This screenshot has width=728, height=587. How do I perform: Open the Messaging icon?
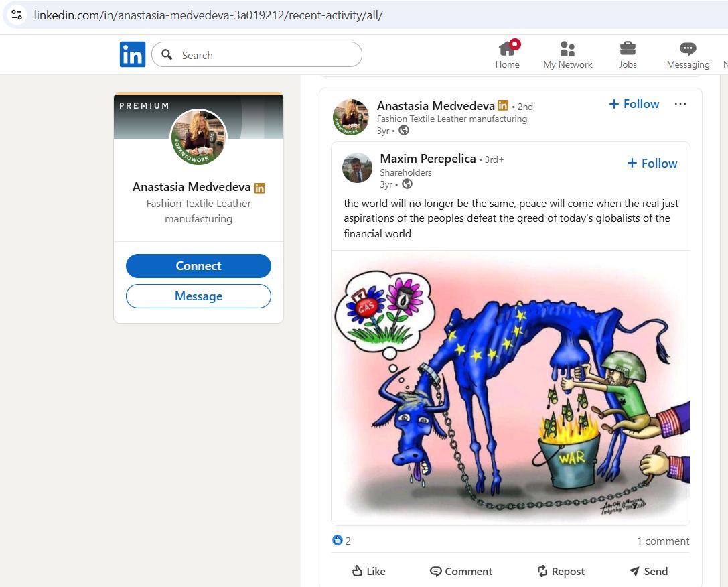(x=687, y=48)
